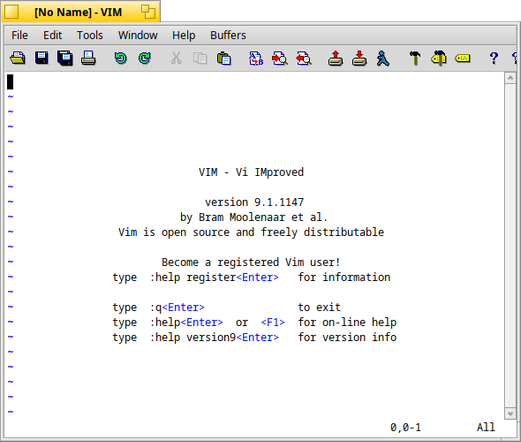This screenshot has width=521, height=442.
Task: Open the Window menu
Action: (138, 35)
